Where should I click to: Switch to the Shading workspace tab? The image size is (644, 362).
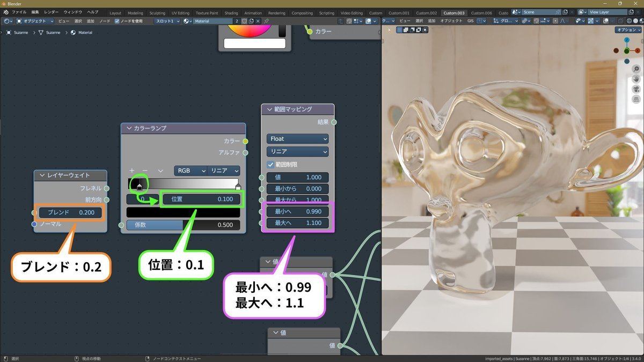pos(231,12)
